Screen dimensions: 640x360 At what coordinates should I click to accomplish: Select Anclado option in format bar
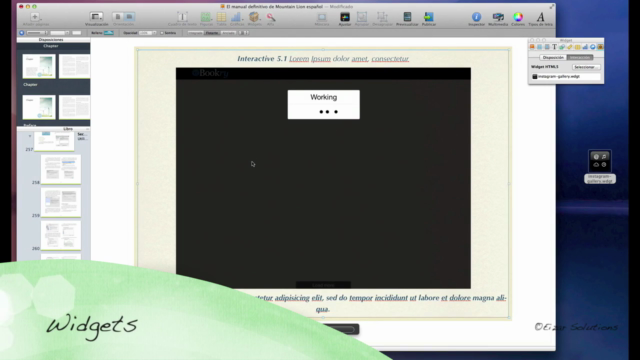228,33
